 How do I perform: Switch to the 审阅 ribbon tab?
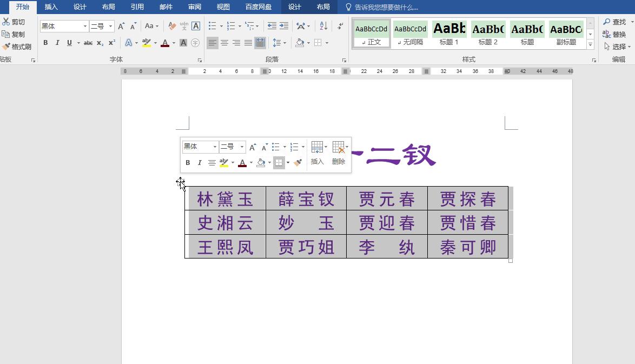click(x=195, y=7)
